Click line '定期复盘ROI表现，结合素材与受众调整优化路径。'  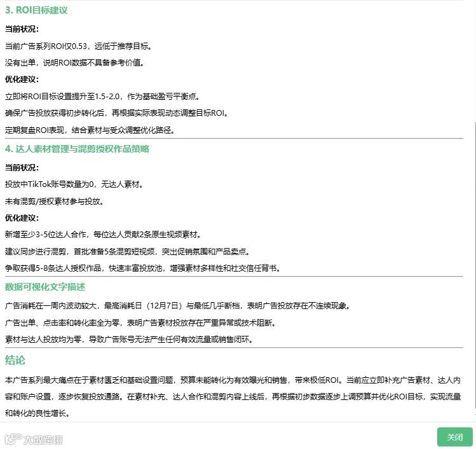click(90, 130)
